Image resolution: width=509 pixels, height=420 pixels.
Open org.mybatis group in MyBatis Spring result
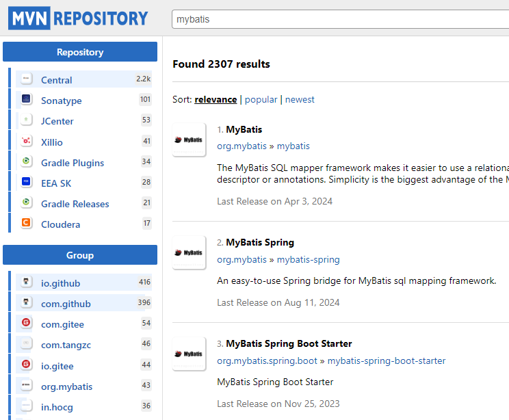coord(242,260)
